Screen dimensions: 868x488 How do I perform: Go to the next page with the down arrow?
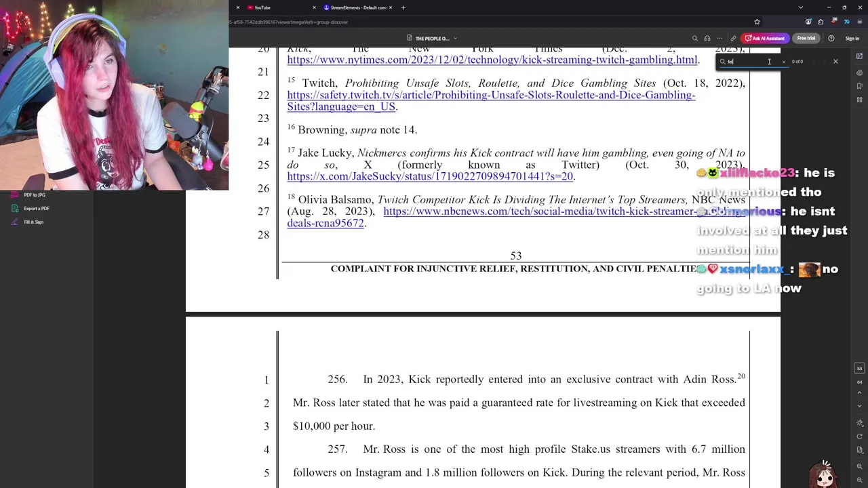(x=860, y=405)
